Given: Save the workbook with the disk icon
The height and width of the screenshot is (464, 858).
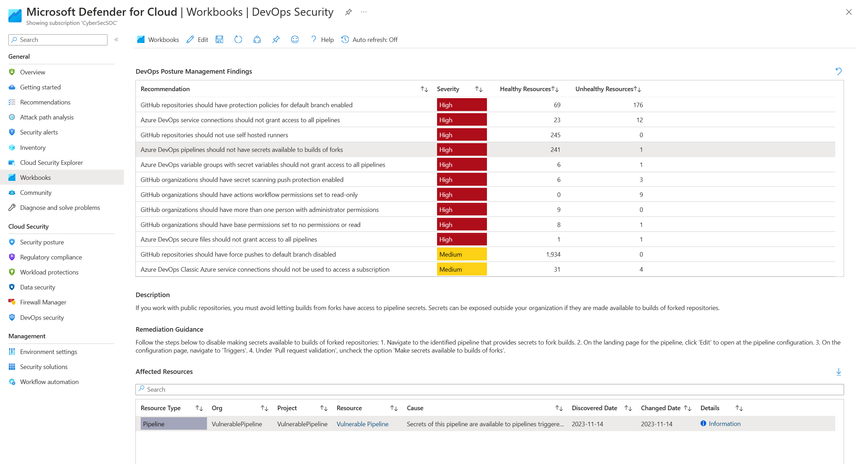Looking at the screenshot, I should point(219,39).
